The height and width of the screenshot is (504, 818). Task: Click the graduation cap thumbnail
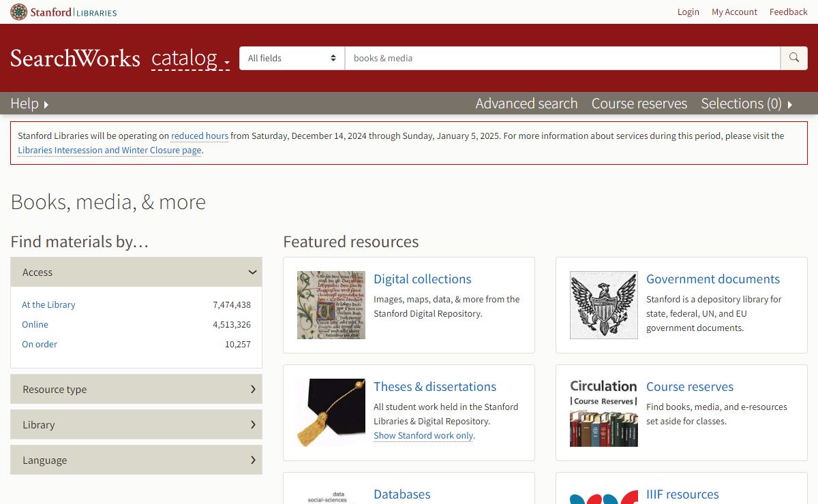tap(331, 413)
